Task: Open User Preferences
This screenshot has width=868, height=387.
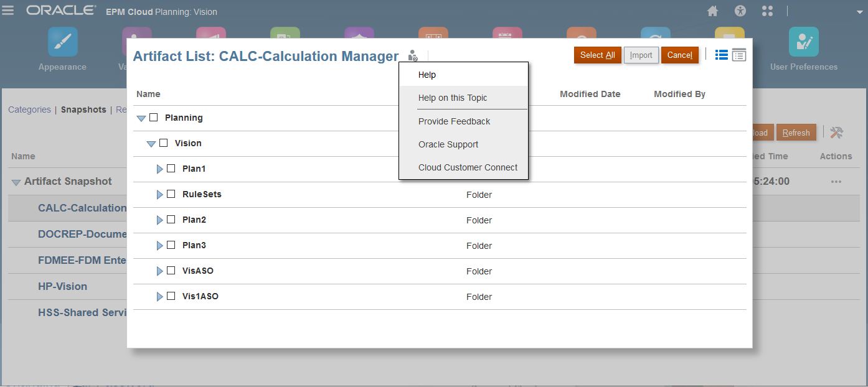Action: [803, 41]
